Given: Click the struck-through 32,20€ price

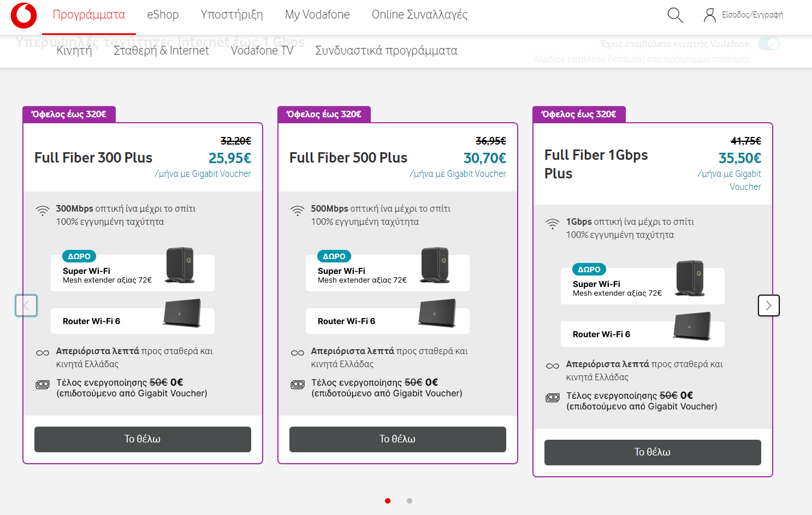Looking at the screenshot, I should (236, 141).
